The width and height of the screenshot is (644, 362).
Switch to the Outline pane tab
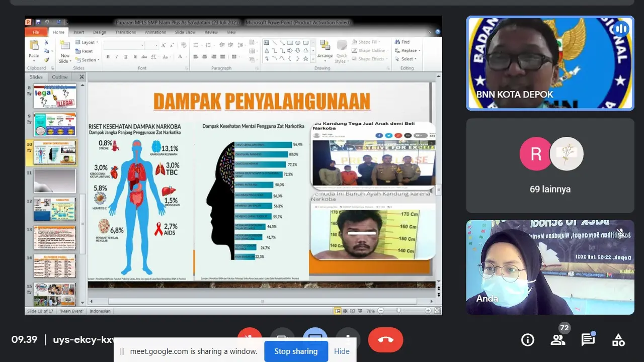pos(60,77)
